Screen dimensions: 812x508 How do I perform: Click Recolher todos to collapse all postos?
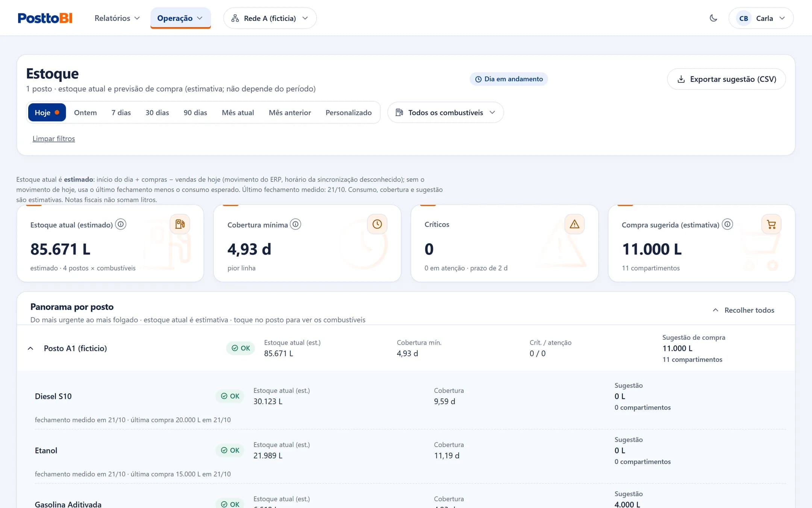pos(743,310)
